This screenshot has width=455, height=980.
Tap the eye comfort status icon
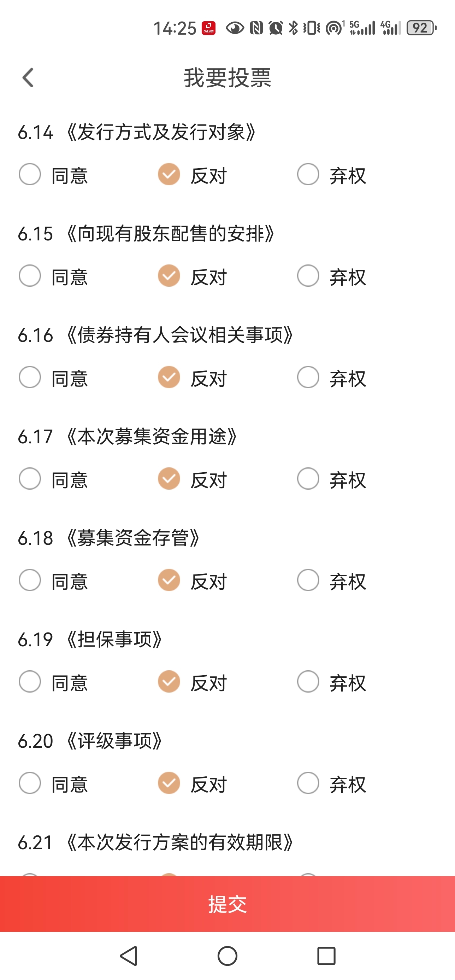pos(235,28)
